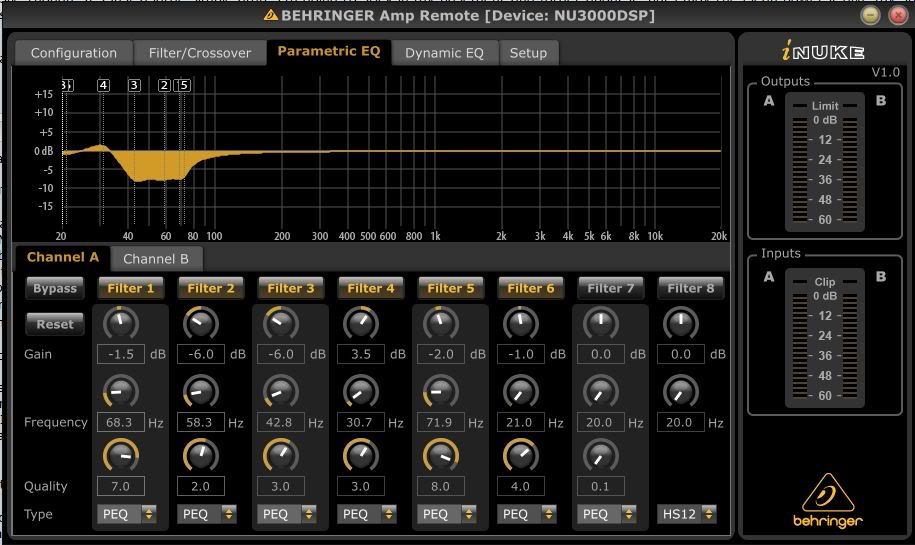The image size is (915, 545).
Task: Click Filter 4 frequency knob
Action: (361, 392)
